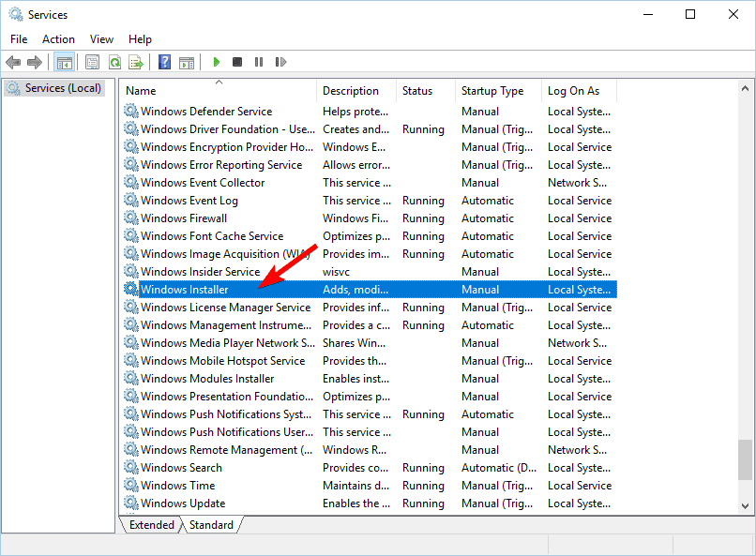
Task: Toggle Show/Hide Action Pane icon
Action: pos(187,62)
